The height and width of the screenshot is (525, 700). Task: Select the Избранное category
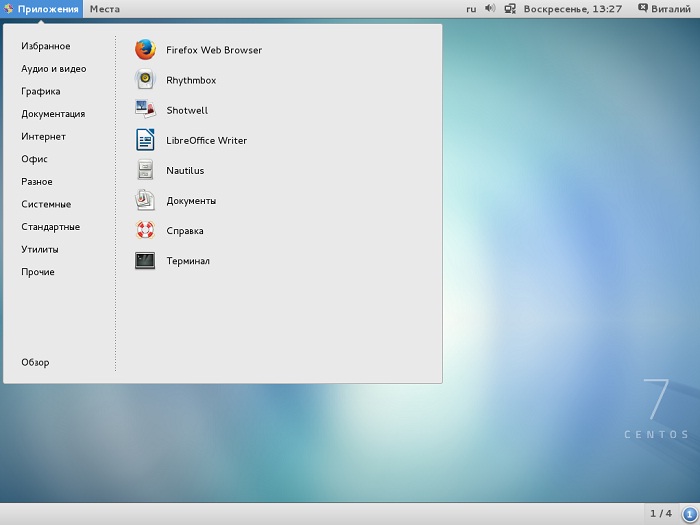click(x=46, y=46)
